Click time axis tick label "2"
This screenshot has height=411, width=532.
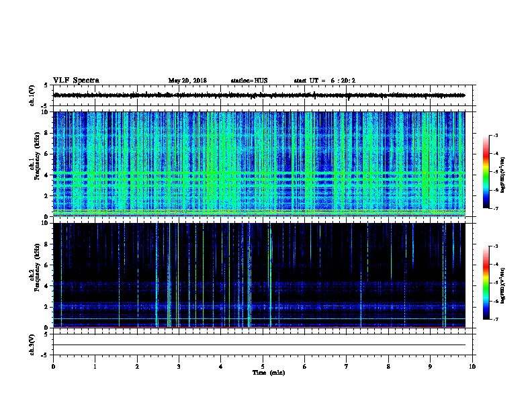[137, 367]
